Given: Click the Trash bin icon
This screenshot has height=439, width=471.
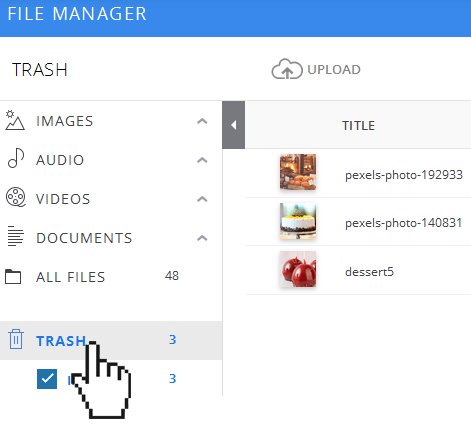Looking at the screenshot, I should click(x=16, y=339).
